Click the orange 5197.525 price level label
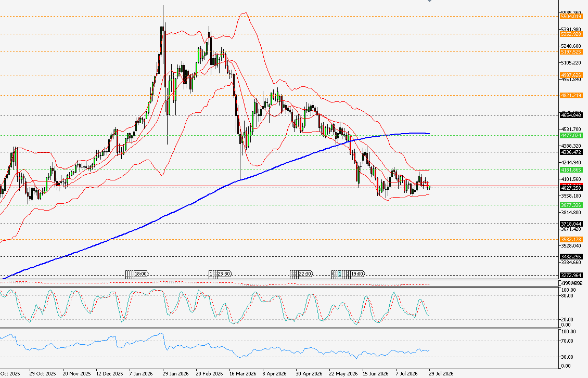 tap(571, 51)
